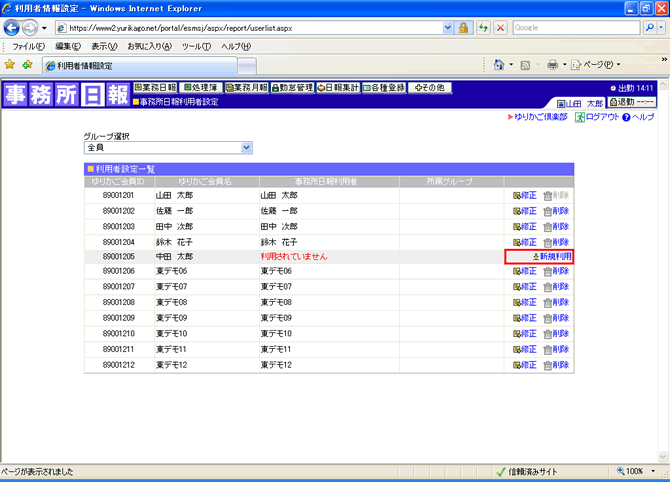Click the 業務月報 navigation button

coord(247,88)
